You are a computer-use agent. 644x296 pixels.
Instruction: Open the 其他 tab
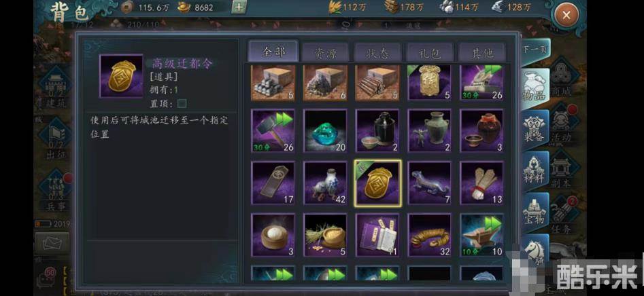click(482, 52)
